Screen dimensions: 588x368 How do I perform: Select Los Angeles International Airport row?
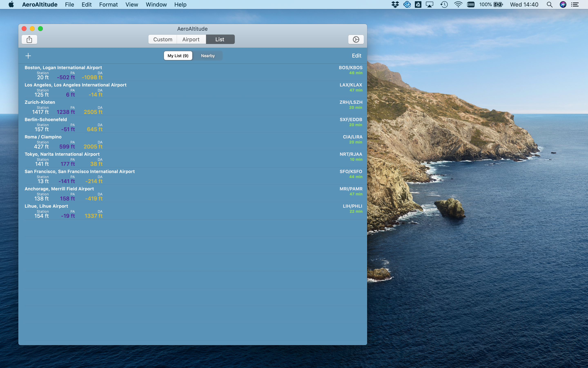coord(193,90)
